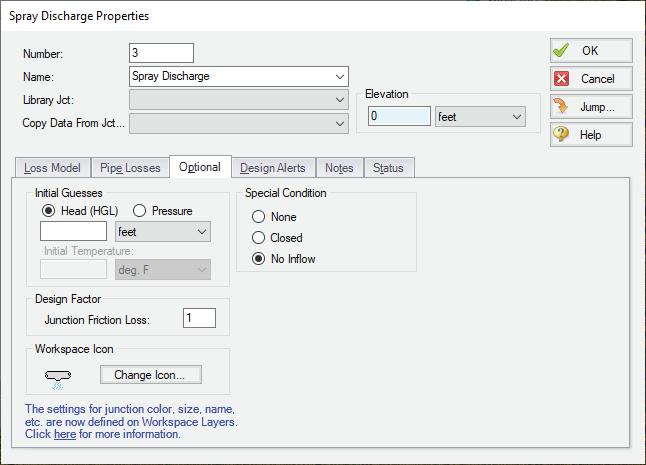The image size is (646, 465).
Task: Click the Change Icon button
Action: (x=150, y=375)
